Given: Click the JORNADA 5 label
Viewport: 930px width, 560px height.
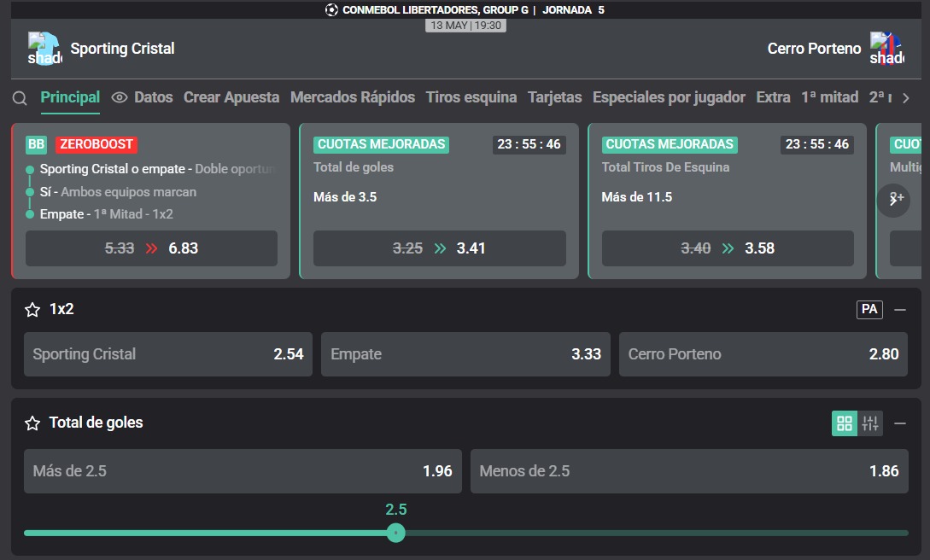Looking at the screenshot, I should click(x=574, y=10).
